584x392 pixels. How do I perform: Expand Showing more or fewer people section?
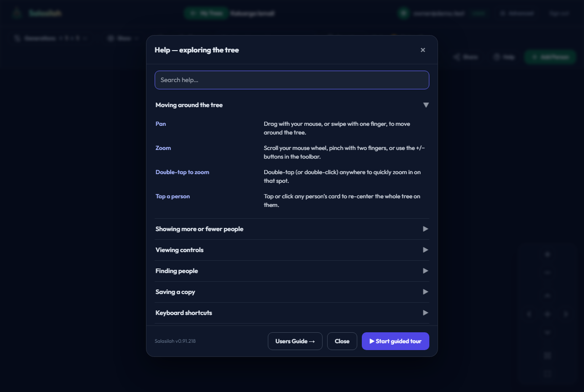pyautogui.click(x=292, y=229)
